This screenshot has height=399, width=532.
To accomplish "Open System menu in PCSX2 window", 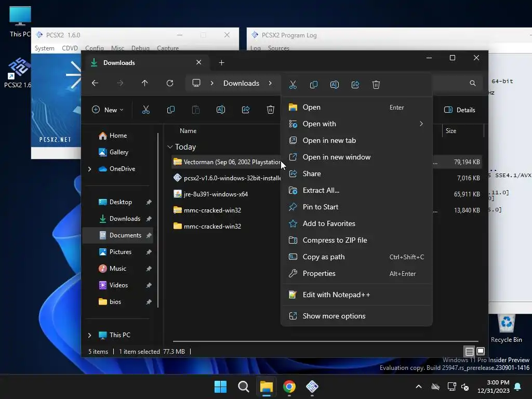I will pos(45,48).
